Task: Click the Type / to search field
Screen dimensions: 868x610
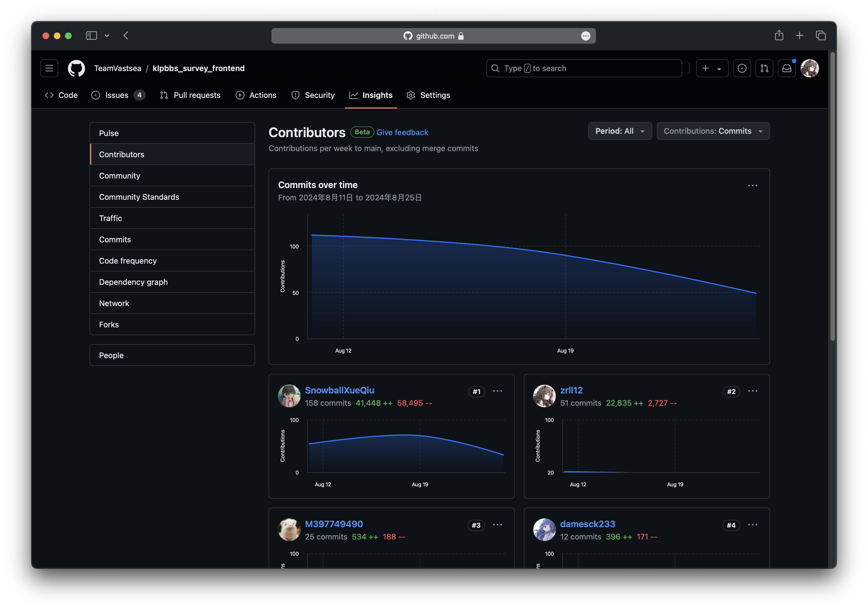Action: 584,68
